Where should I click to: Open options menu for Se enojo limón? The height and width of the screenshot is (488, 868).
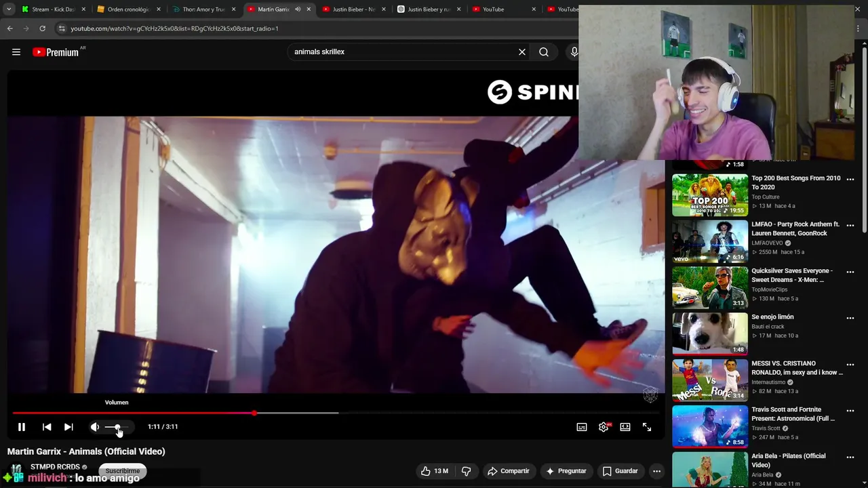(x=850, y=318)
